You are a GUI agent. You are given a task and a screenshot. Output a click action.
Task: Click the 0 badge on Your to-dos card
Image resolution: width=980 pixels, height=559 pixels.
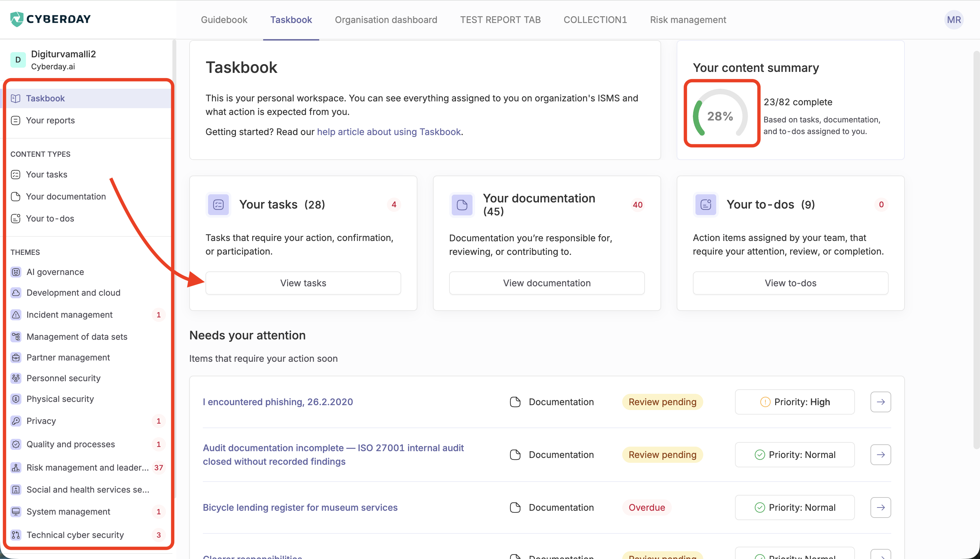pyautogui.click(x=881, y=205)
